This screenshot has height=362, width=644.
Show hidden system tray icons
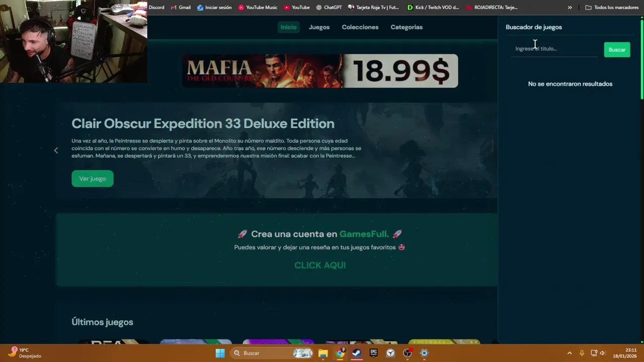tap(570, 353)
